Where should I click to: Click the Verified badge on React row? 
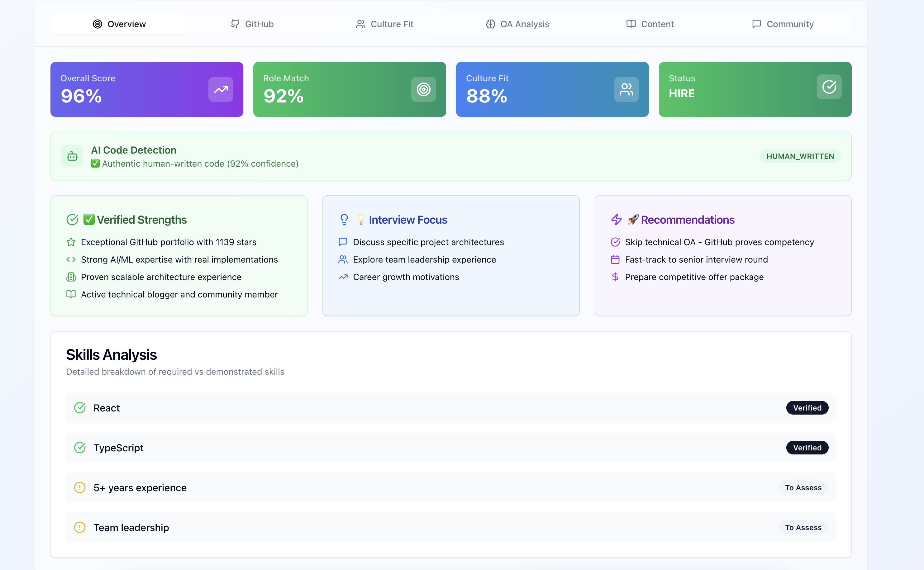pos(807,408)
